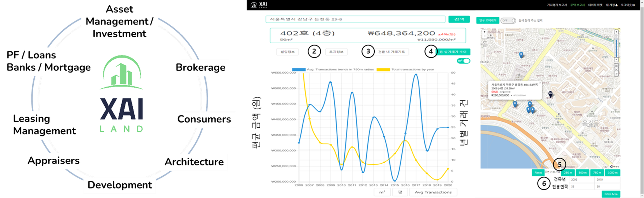Click the map zoom slider handle
644x198 pixels.
(616, 39)
